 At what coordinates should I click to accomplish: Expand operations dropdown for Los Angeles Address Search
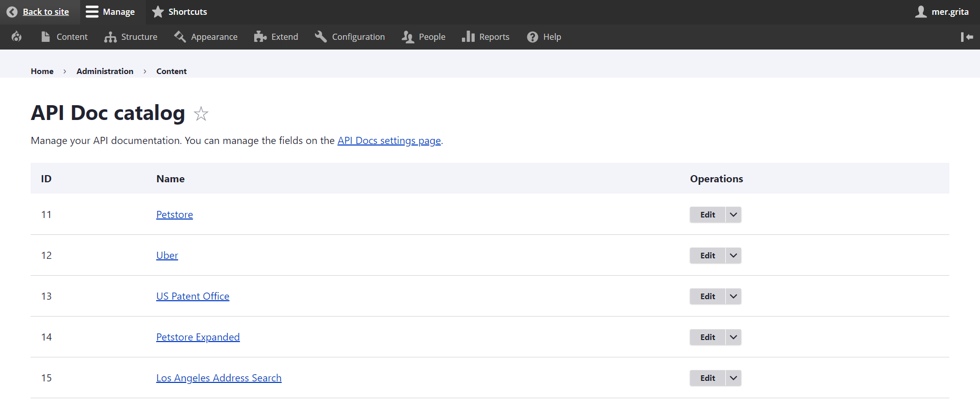click(733, 378)
